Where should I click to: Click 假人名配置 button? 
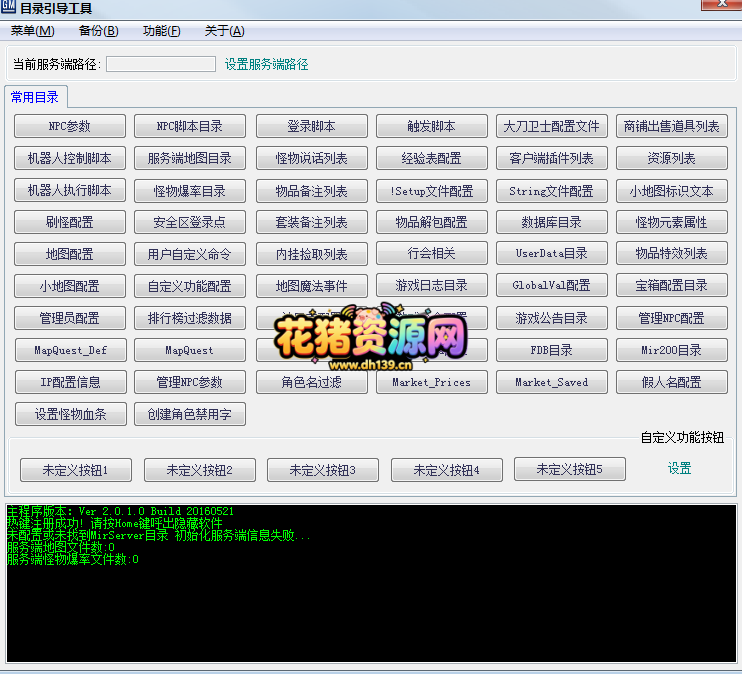(x=671, y=382)
